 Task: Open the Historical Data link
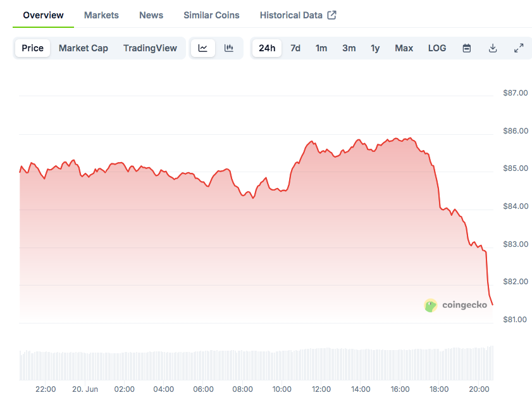(x=291, y=15)
